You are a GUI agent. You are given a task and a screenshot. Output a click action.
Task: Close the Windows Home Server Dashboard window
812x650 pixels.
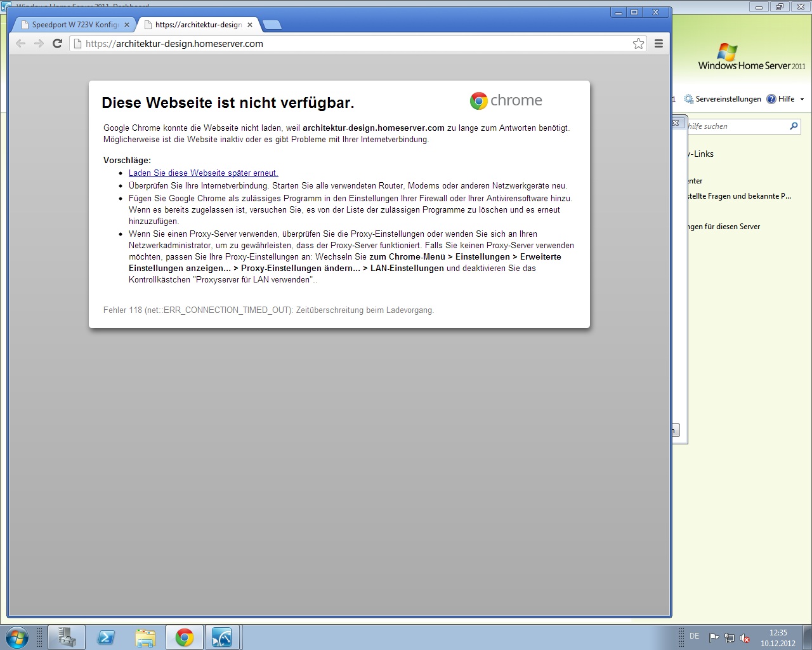point(799,7)
